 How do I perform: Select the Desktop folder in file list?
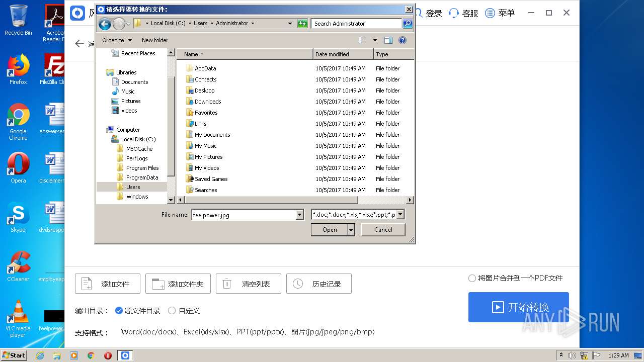tap(205, 90)
